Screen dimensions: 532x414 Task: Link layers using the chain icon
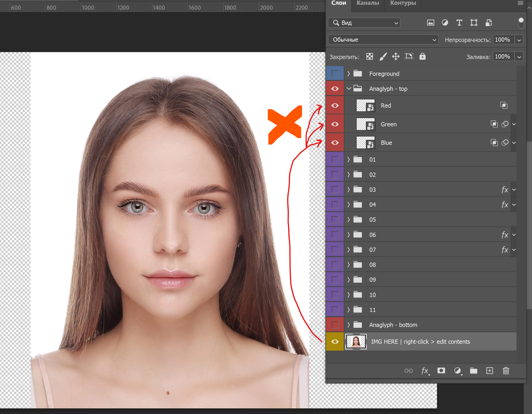pyautogui.click(x=409, y=371)
